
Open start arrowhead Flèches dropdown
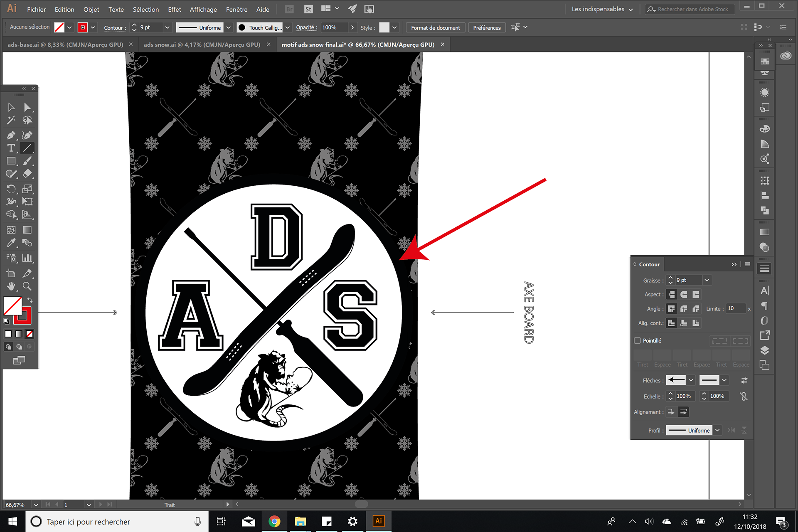point(691,380)
